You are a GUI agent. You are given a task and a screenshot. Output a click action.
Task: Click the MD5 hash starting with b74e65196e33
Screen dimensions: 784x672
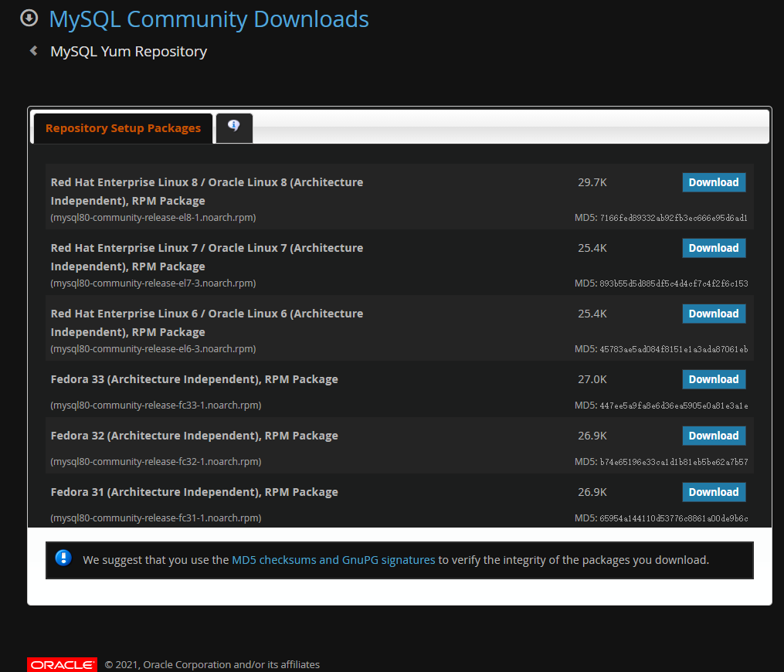pos(674,462)
